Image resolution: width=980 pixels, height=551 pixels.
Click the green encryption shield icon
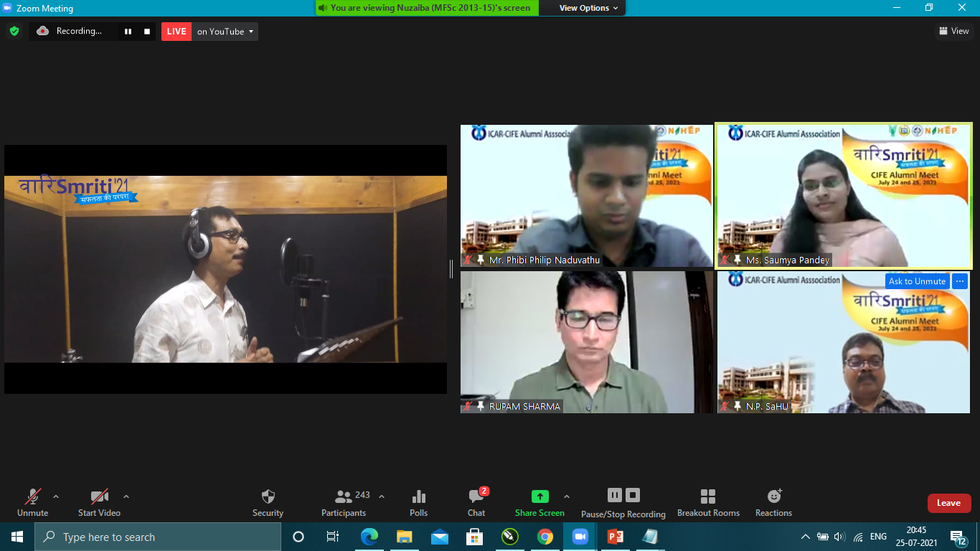(x=14, y=32)
